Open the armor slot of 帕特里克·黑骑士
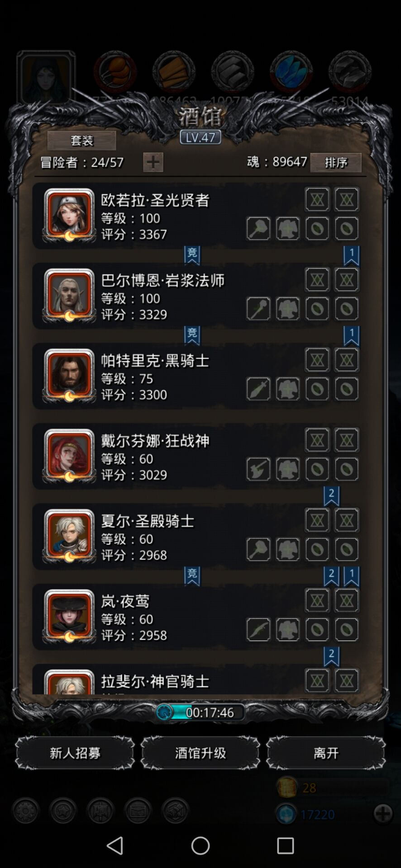The width and height of the screenshot is (401, 868). 288,389
